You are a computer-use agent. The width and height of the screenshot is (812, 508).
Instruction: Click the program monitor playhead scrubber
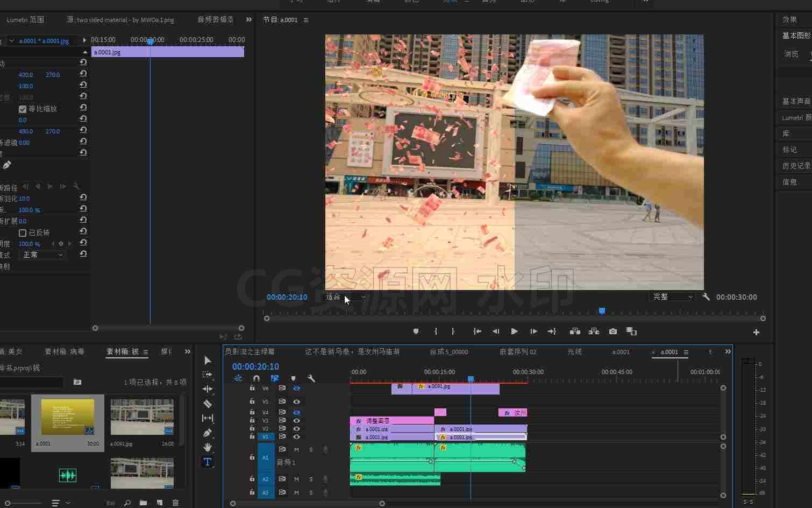pos(602,311)
